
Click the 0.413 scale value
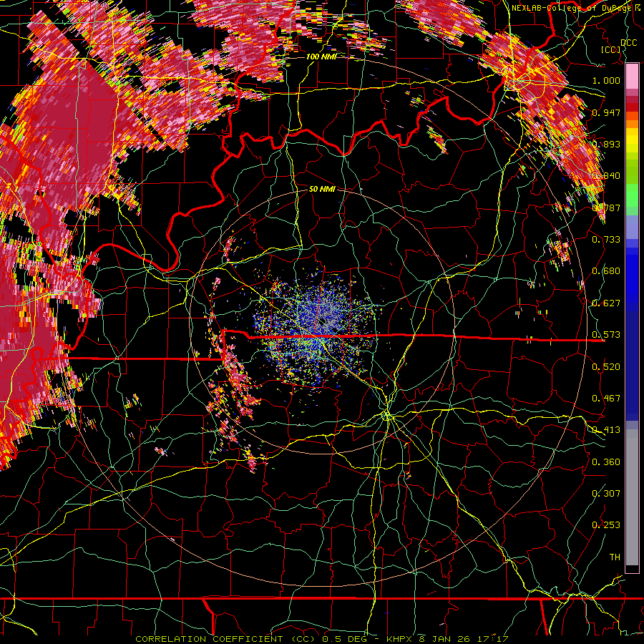coord(606,429)
